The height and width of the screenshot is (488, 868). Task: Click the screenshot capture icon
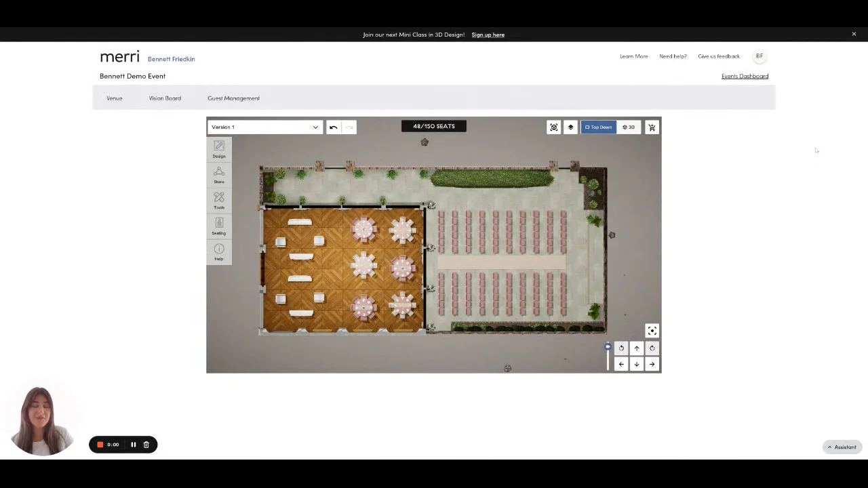554,127
